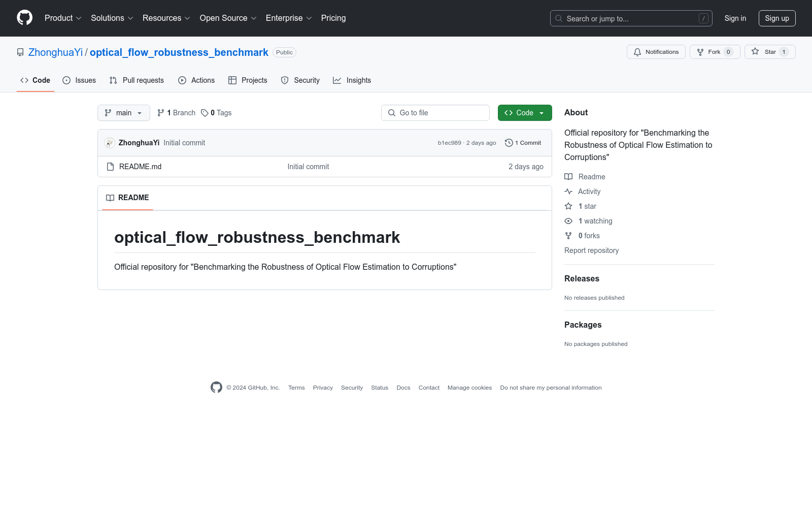Open the Actions tab
This screenshot has height=508, width=812.
[196, 80]
